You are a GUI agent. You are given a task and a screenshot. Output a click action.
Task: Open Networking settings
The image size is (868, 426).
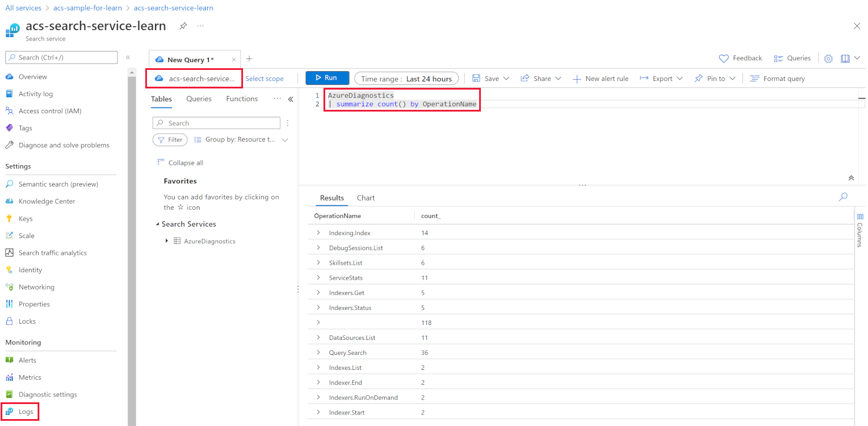36,287
